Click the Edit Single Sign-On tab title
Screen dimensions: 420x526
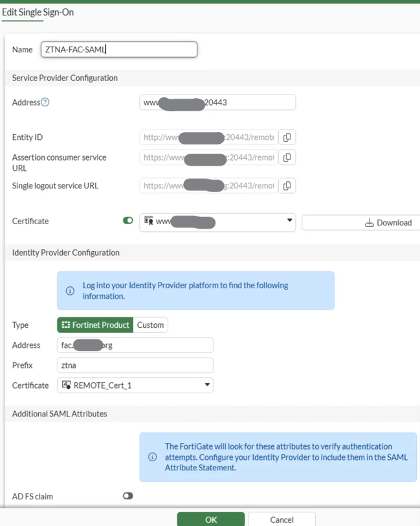click(38, 12)
